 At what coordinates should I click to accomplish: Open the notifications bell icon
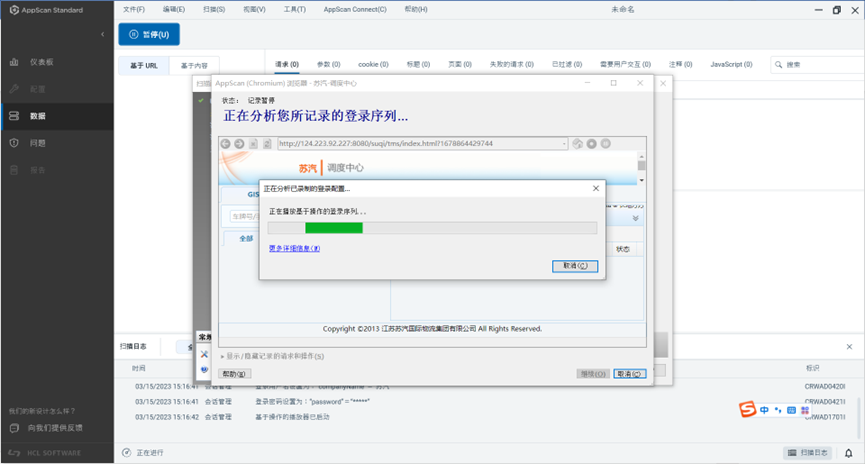[848, 453]
